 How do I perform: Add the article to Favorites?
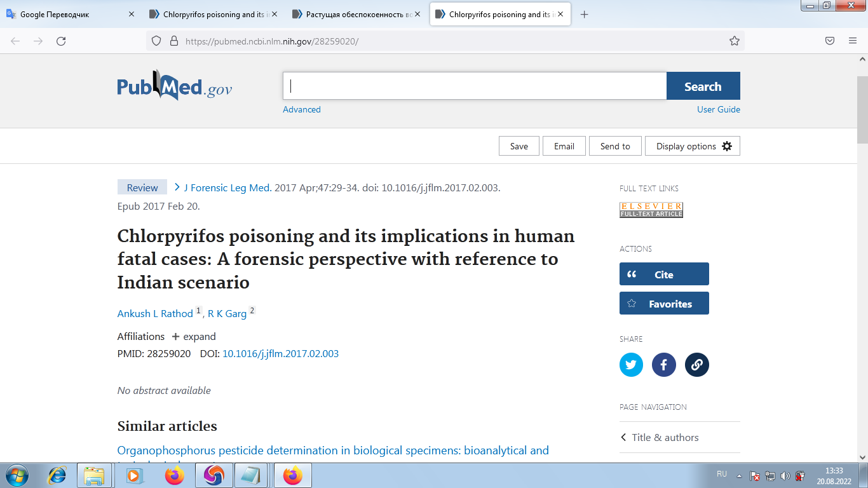[x=663, y=304]
